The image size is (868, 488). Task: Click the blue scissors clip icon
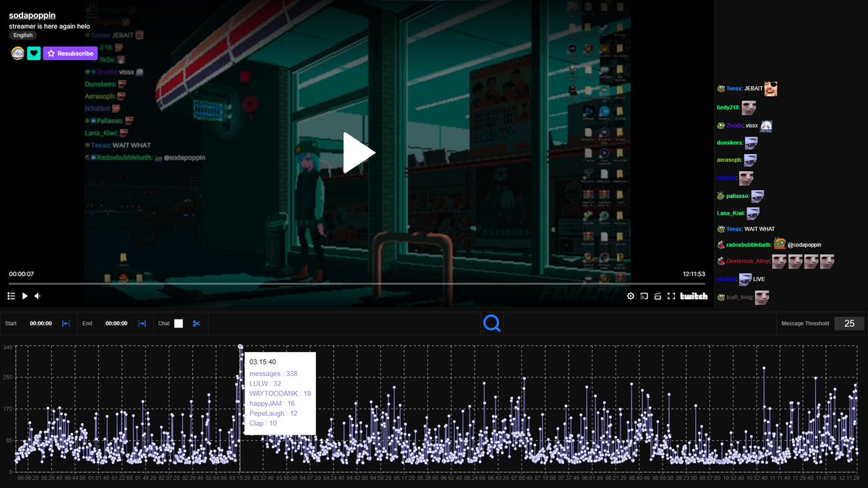point(196,323)
